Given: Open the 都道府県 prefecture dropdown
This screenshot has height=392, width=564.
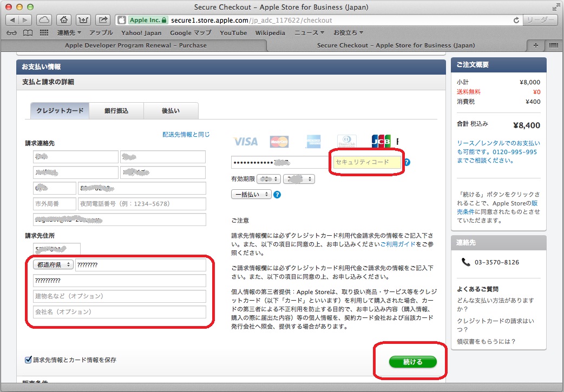Looking at the screenshot, I should [53, 265].
